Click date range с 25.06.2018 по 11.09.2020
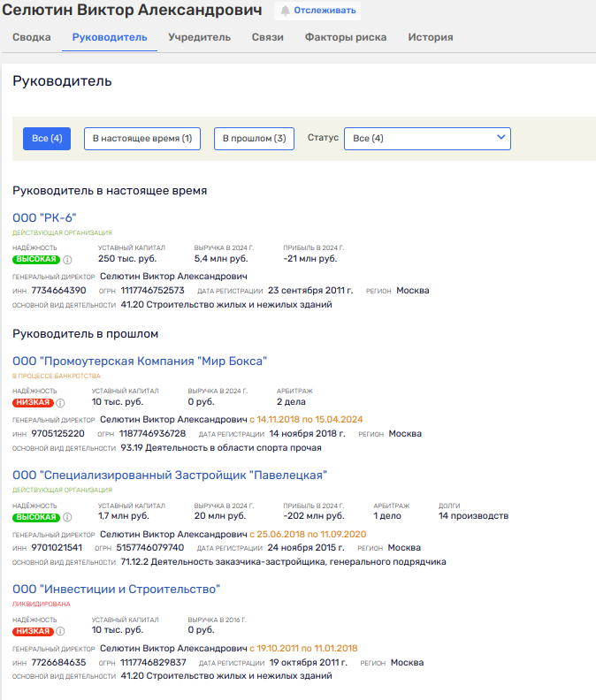Viewport: 596px width, 700px height. (308, 535)
